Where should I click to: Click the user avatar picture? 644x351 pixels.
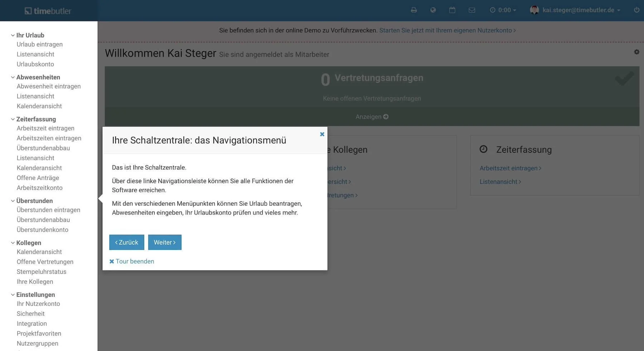(x=534, y=10)
